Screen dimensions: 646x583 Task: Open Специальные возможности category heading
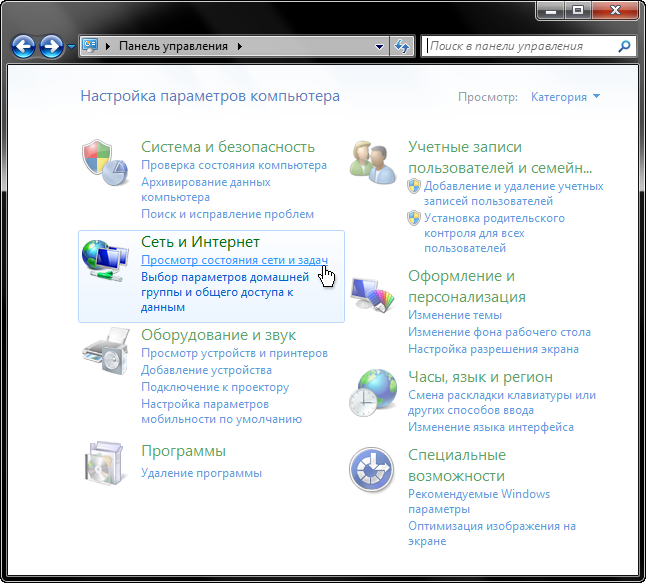pyautogui.click(x=457, y=466)
